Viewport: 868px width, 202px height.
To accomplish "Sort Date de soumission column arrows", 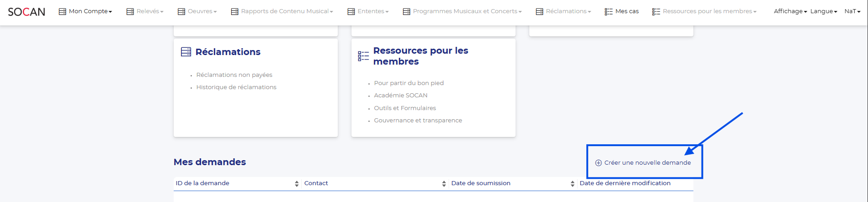I will click(573, 184).
